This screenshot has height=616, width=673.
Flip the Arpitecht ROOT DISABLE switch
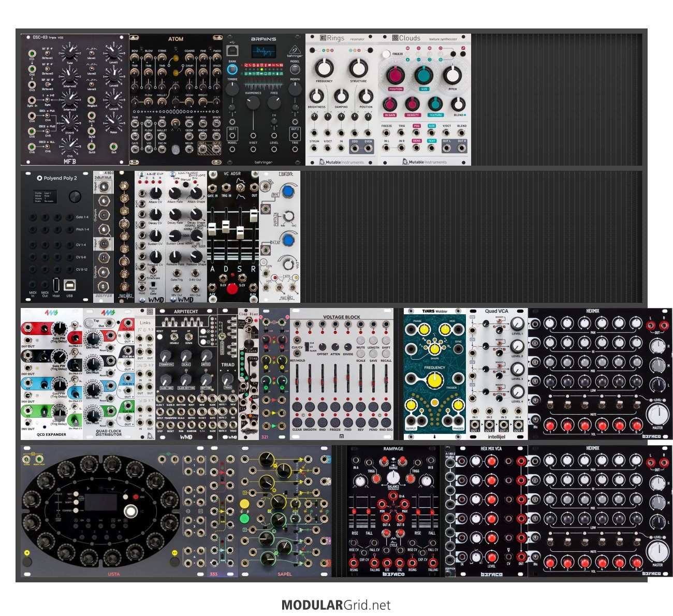(x=174, y=336)
